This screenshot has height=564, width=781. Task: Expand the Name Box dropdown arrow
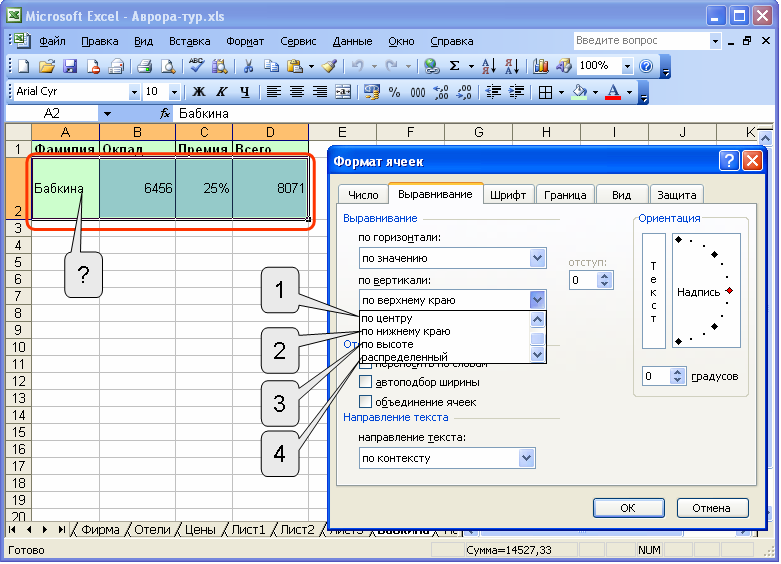pyautogui.click(x=107, y=114)
